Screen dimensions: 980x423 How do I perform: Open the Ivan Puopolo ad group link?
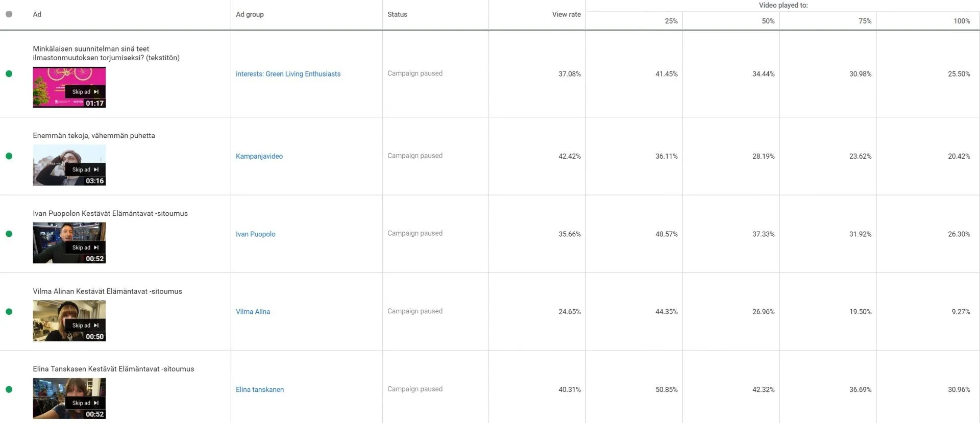[x=256, y=234]
